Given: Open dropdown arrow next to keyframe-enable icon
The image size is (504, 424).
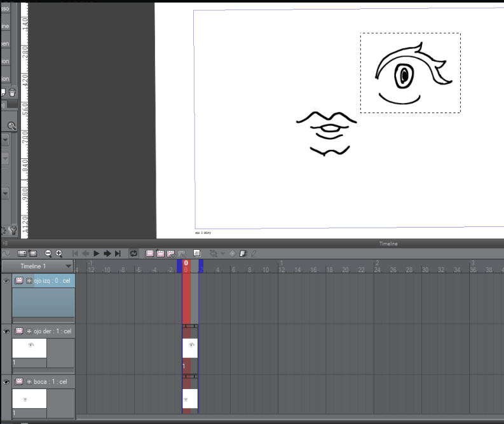Looking at the screenshot, I should (222, 254).
